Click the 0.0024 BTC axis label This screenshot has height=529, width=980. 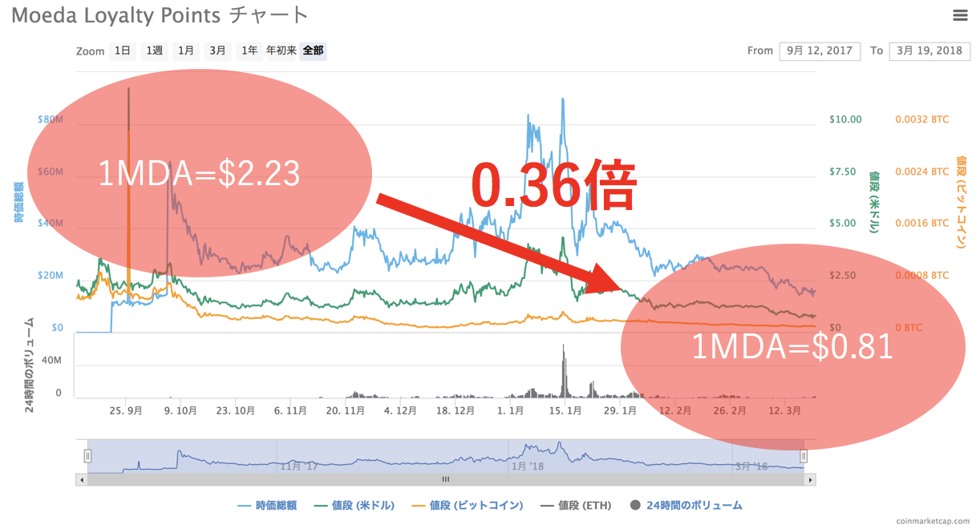(x=921, y=172)
